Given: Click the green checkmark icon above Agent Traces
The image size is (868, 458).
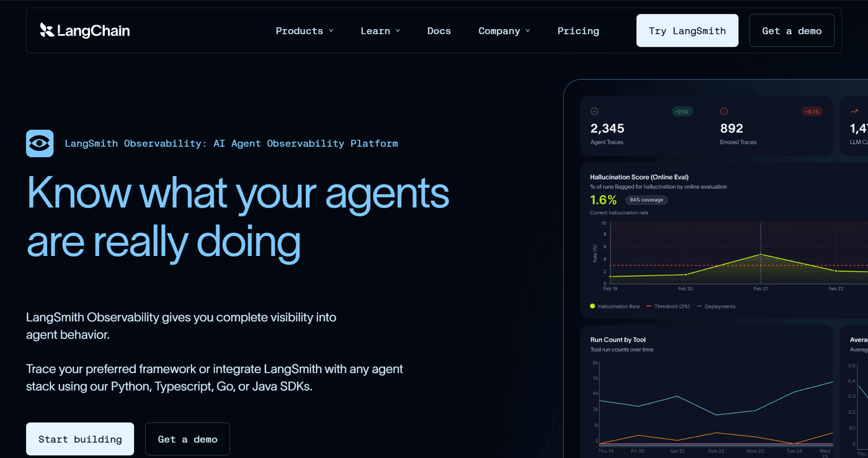Looking at the screenshot, I should (x=595, y=112).
